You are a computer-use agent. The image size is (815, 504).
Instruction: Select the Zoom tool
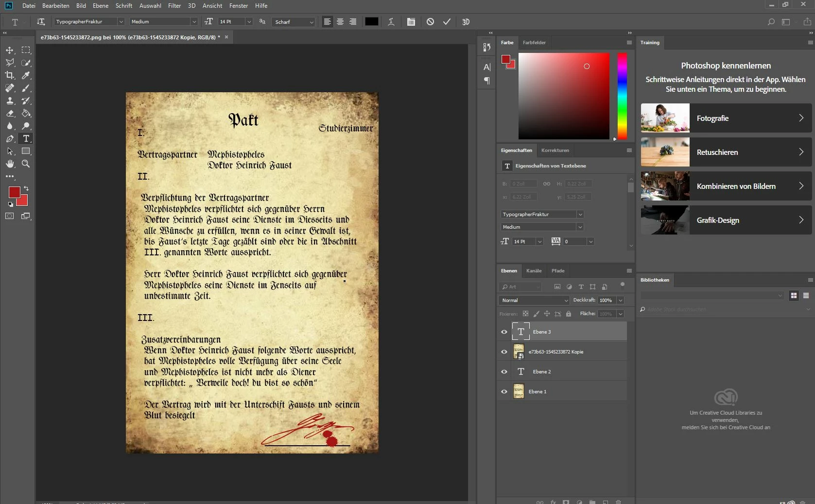click(26, 164)
